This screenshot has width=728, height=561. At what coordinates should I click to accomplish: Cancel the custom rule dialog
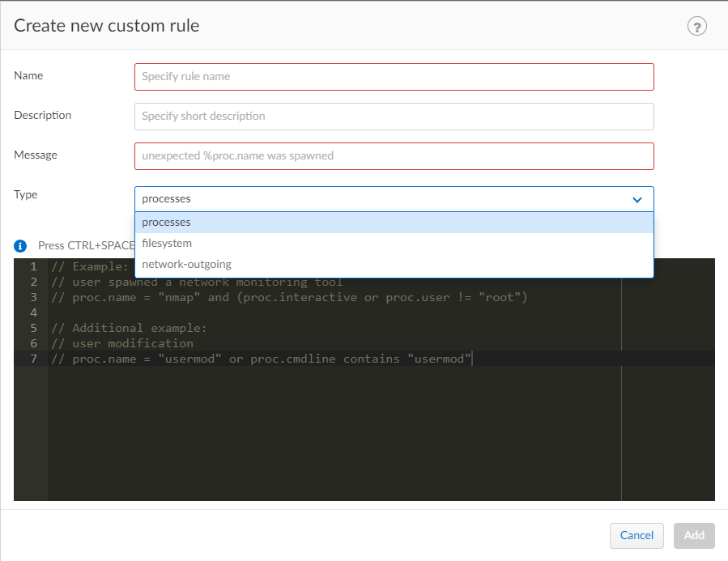636,535
